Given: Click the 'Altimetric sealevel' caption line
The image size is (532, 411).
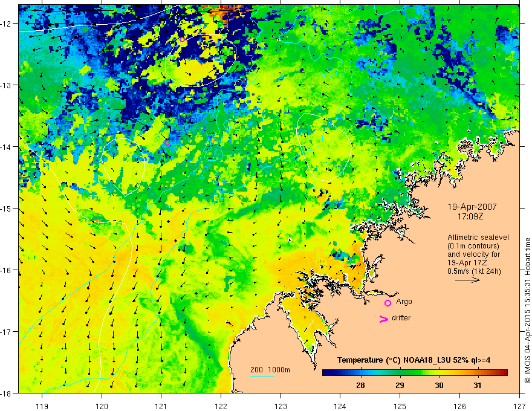Looking at the screenshot, I should [478, 238].
